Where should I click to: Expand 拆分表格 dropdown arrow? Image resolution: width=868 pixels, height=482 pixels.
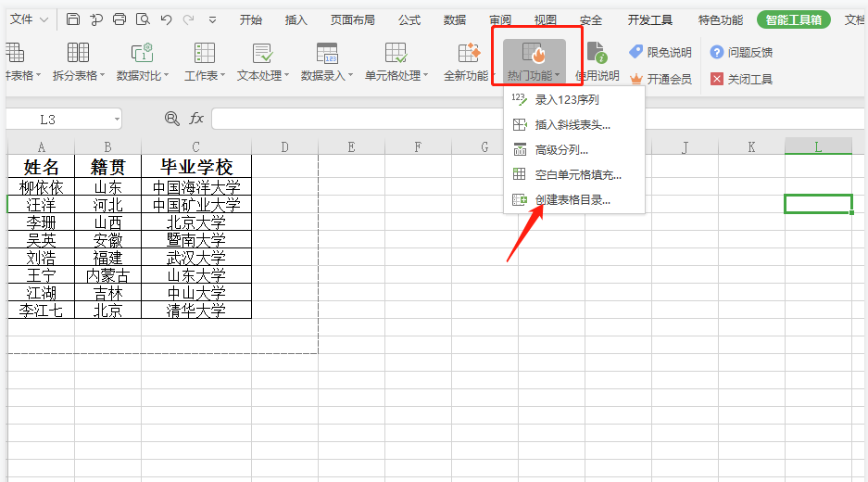tap(103, 75)
